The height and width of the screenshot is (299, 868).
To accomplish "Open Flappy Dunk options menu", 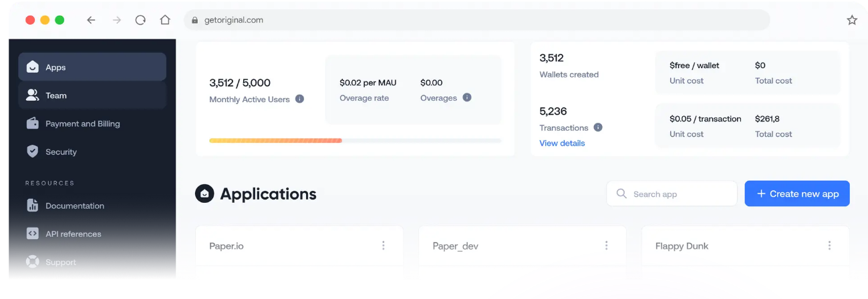I will (829, 246).
